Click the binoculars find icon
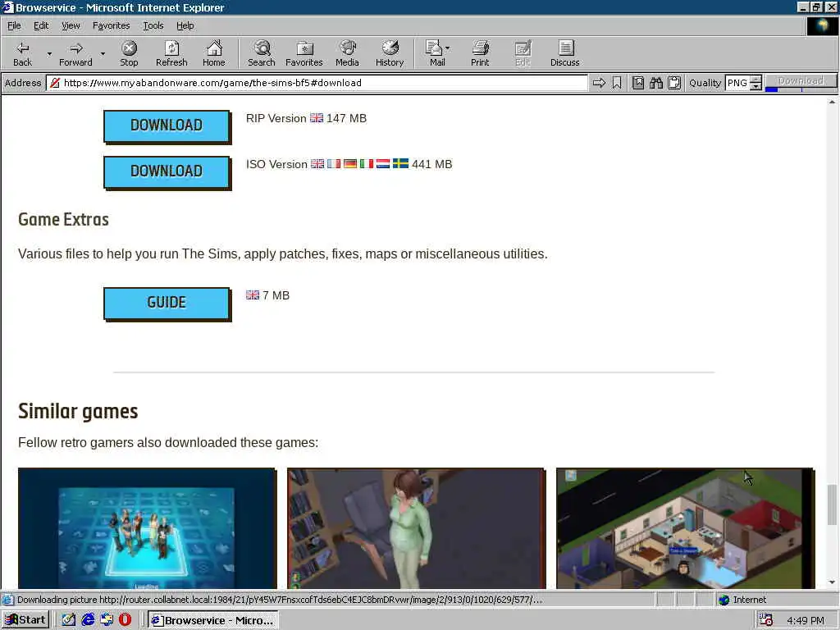Screen dimensions: 840x630 pos(656,83)
